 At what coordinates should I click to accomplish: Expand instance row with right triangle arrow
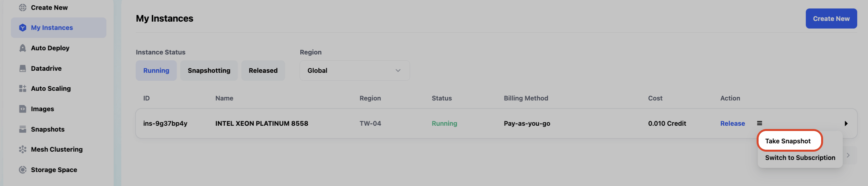point(846,124)
